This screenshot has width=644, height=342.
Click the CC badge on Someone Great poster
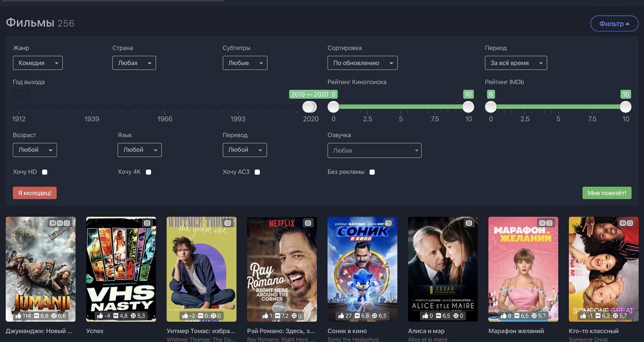click(622, 223)
